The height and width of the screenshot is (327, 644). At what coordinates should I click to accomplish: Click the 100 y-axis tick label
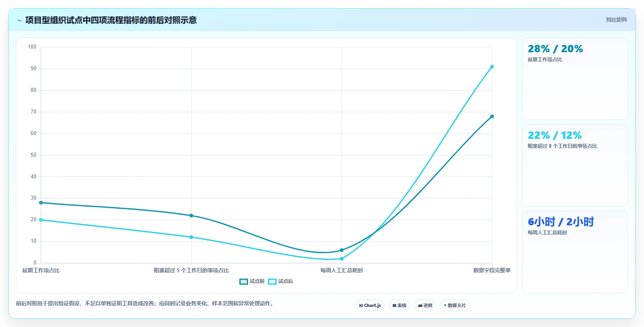pyautogui.click(x=32, y=47)
